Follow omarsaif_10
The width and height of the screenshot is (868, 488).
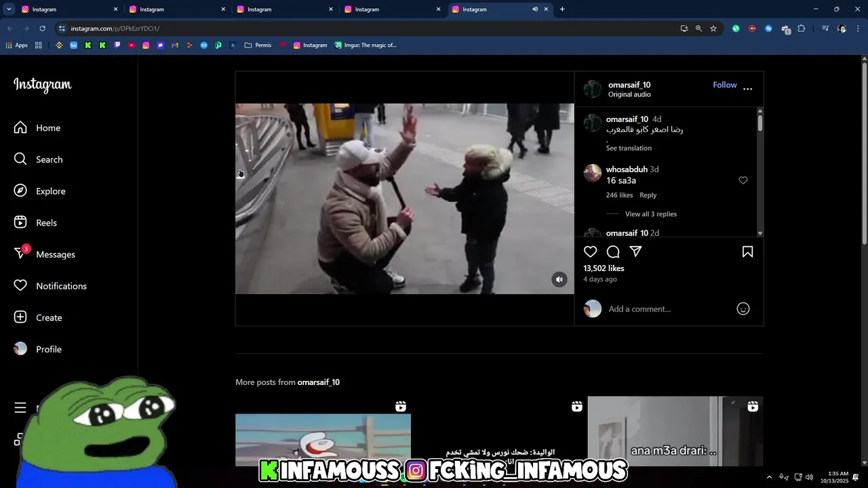[x=725, y=85]
